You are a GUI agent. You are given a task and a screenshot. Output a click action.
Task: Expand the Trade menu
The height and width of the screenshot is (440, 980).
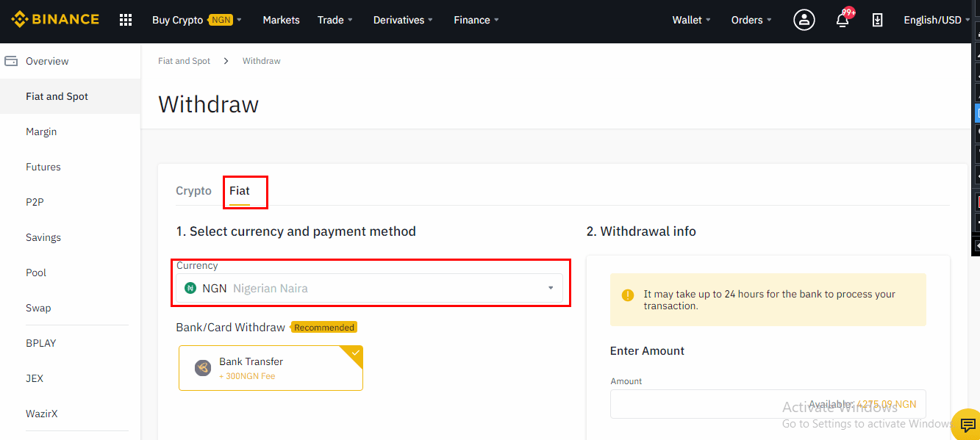click(x=335, y=20)
